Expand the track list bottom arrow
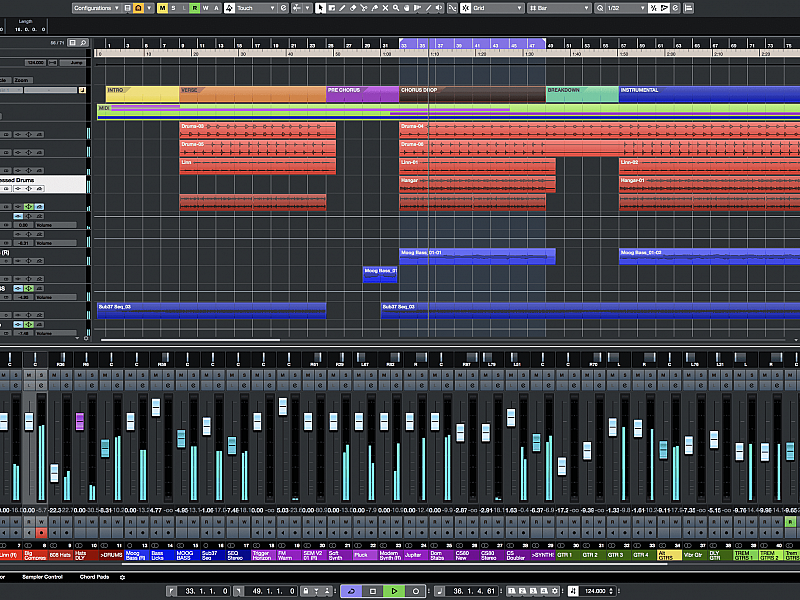Image resolution: width=800 pixels, height=600 pixels. click(x=77, y=338)
